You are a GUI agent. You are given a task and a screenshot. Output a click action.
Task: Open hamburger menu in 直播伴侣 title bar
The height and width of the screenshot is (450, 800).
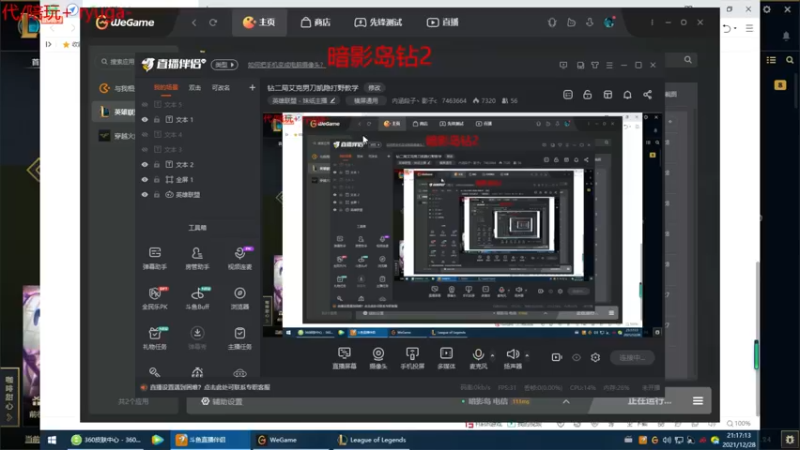coord(609,65)
